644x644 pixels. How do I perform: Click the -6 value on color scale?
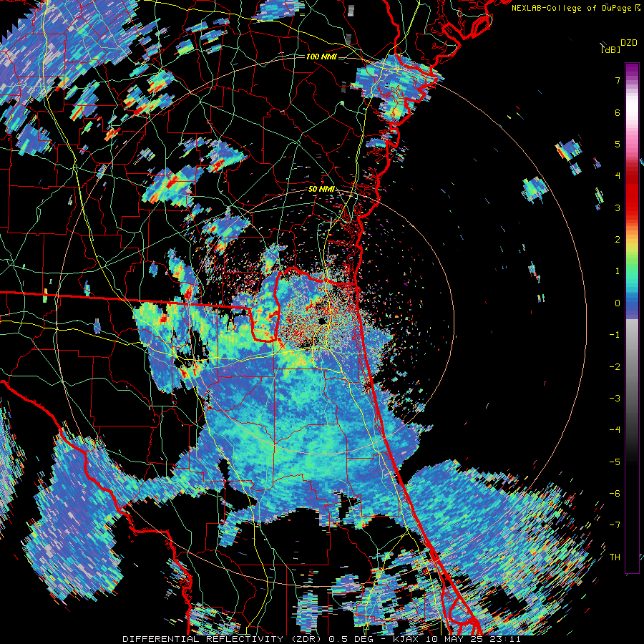[x=615, y=494]
